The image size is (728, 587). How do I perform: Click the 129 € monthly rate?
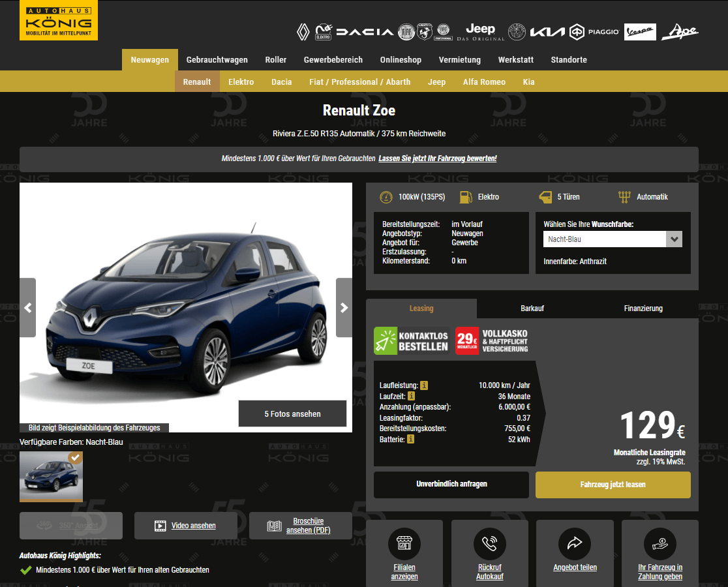652,425
